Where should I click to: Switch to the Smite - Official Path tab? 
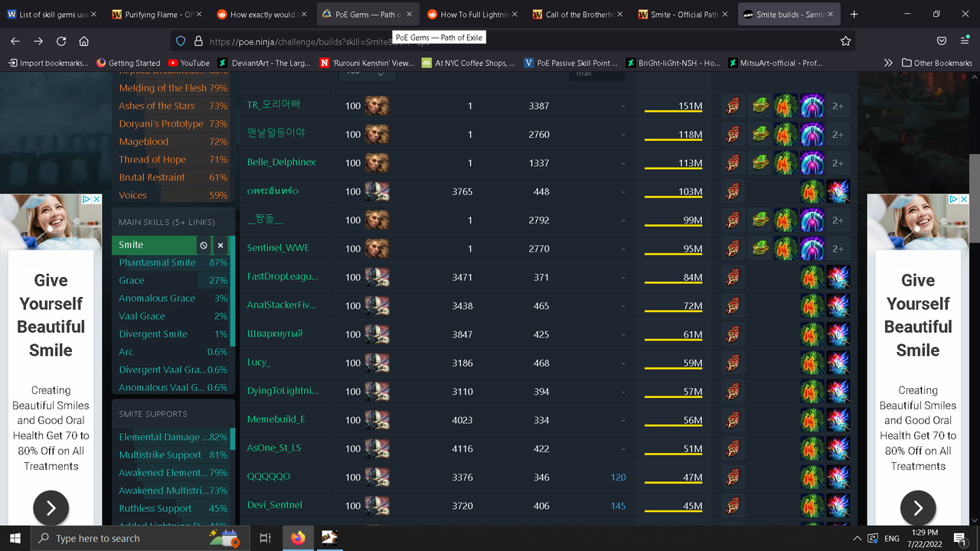pyautogui.click(x=684, y=15)
